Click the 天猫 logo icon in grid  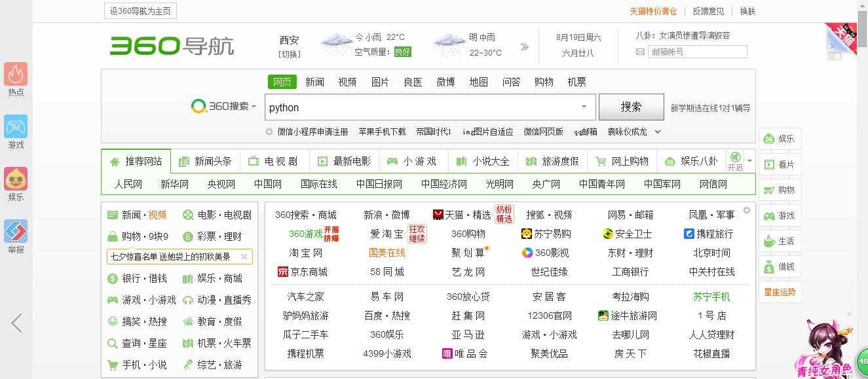pos(438,215)
